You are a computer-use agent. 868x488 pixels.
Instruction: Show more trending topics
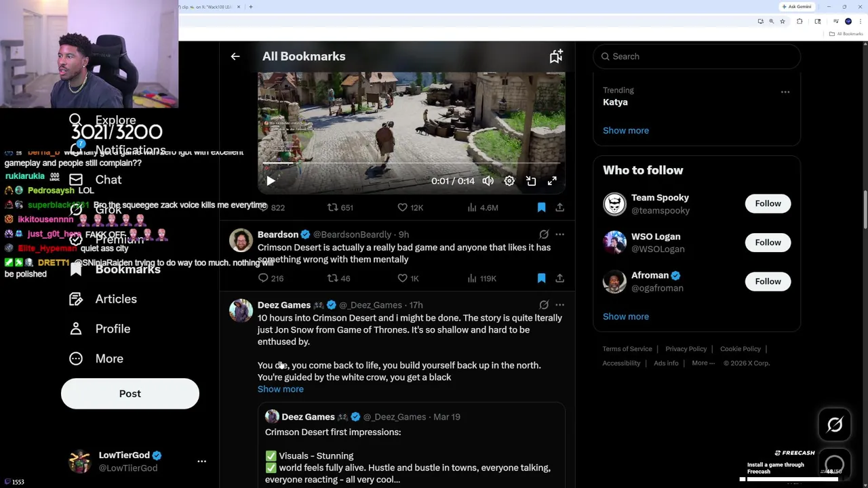tap(626, 130)
